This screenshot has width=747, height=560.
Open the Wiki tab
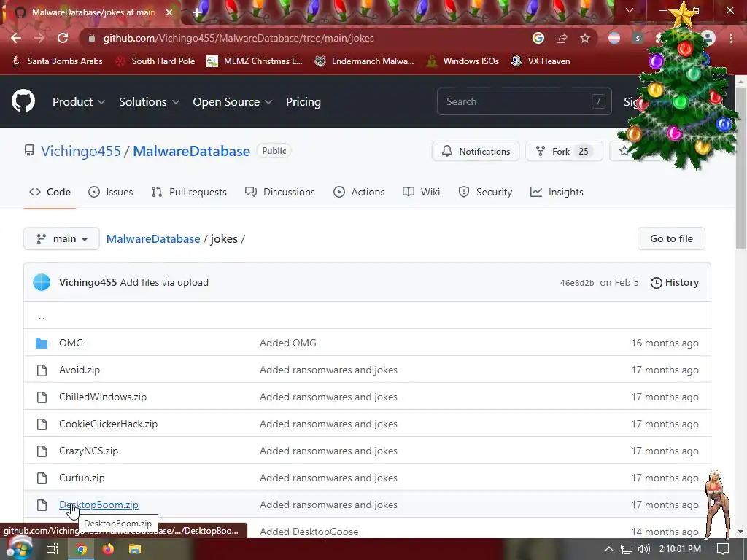[421, 192]
